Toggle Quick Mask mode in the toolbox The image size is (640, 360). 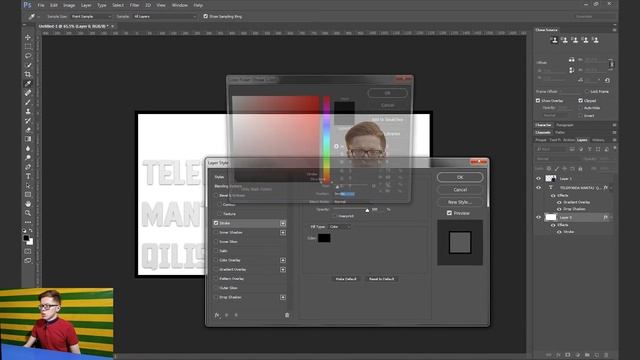pos(28,251)
